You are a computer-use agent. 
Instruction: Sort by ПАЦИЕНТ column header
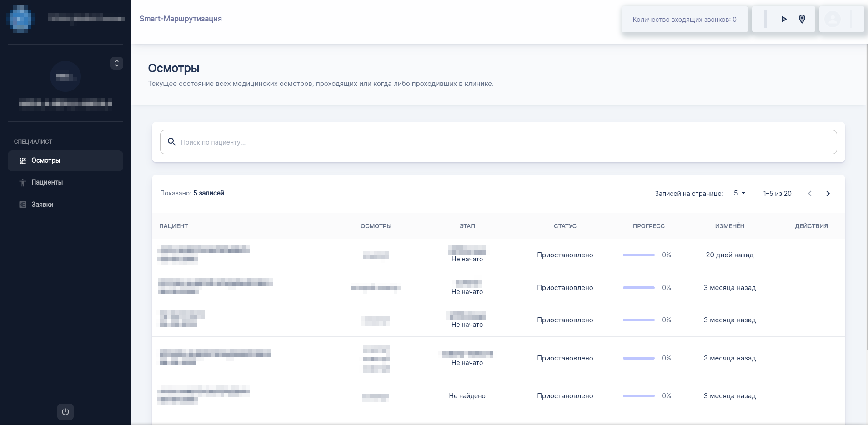(x=173, y=226)
